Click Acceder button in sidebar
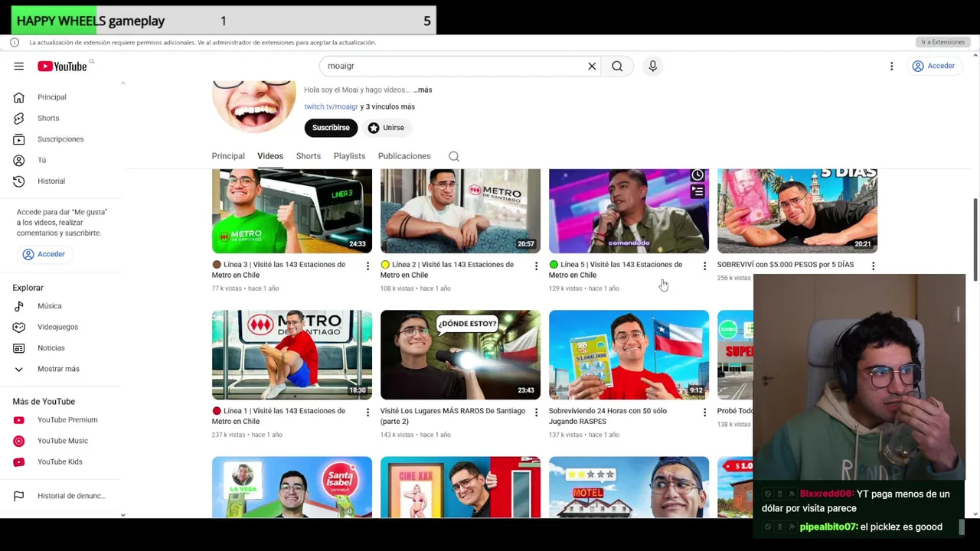The height and width of the screenshot is (551, 980). tap(44, 254)
